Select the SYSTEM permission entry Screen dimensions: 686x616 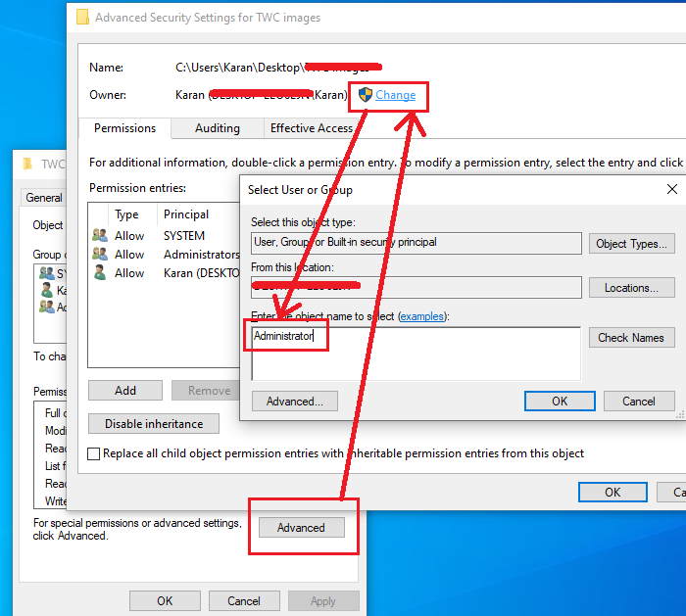coord(164,236)
